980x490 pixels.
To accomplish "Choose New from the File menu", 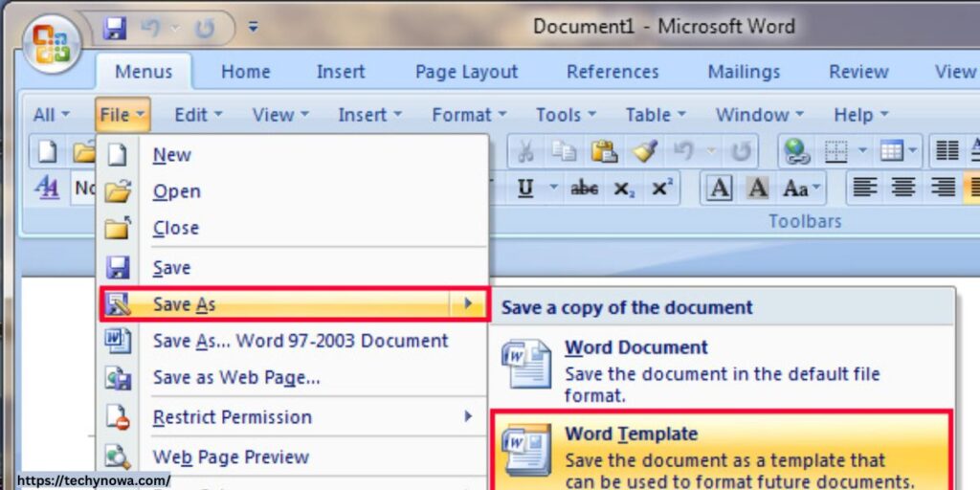I will click(293, 155).
